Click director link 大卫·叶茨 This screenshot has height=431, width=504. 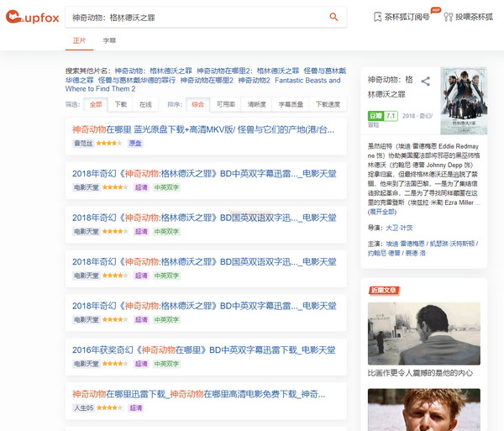click(x=400, y=228)
